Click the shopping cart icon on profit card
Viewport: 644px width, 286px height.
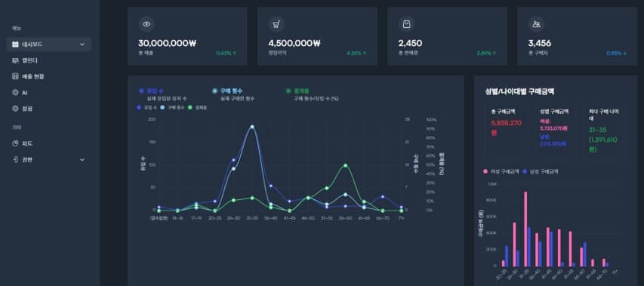point(276,24)
